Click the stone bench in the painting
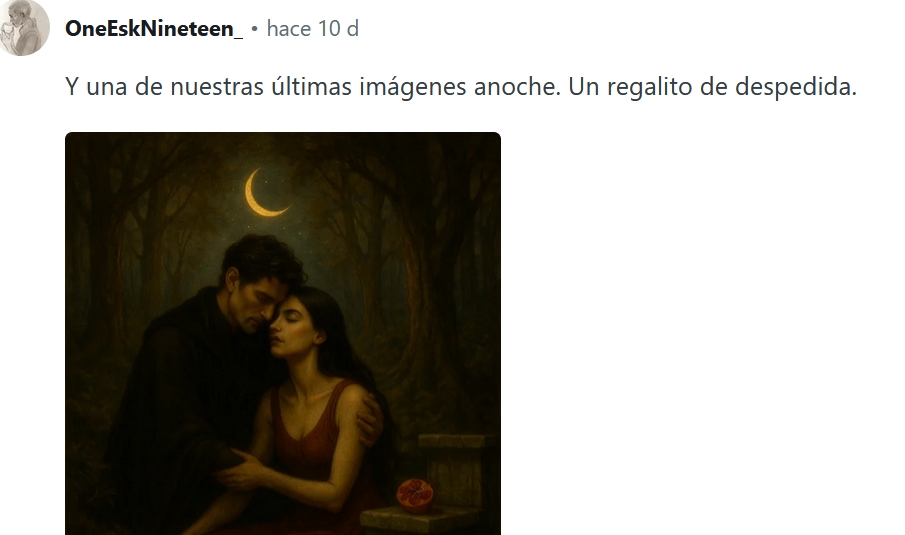This screenshot has width=905, height=535. (430, 485)
